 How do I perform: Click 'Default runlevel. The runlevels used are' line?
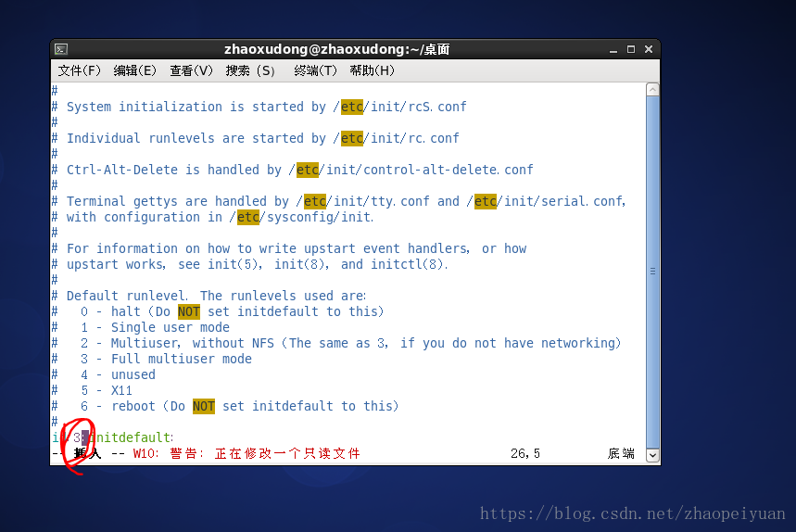209,296
